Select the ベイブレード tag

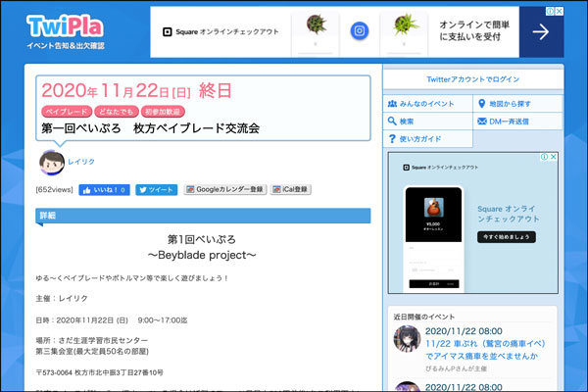[x=66, y=113]
